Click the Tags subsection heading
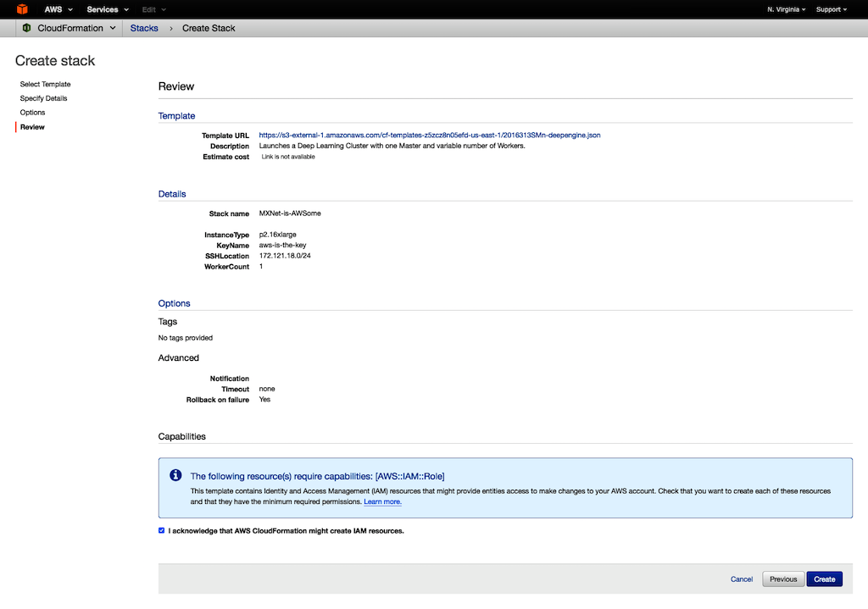Screen dimensions: 868x609 (x=168, y=321)
